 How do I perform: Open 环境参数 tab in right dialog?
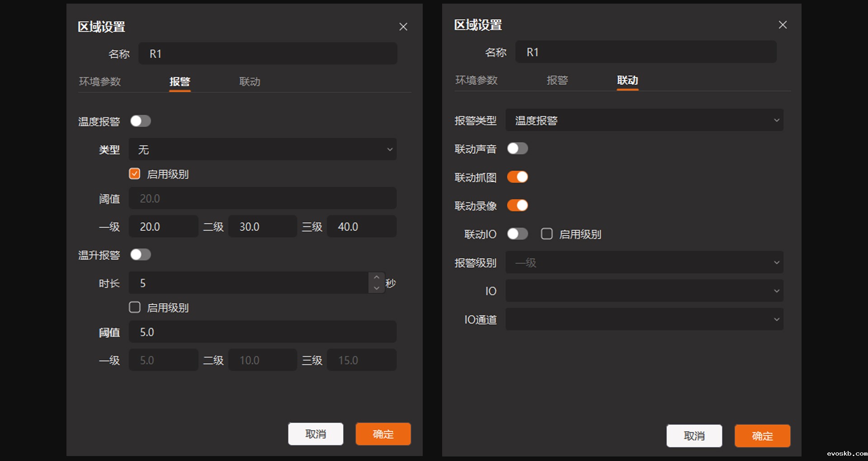pyautogui.click(x=476, y=80)
